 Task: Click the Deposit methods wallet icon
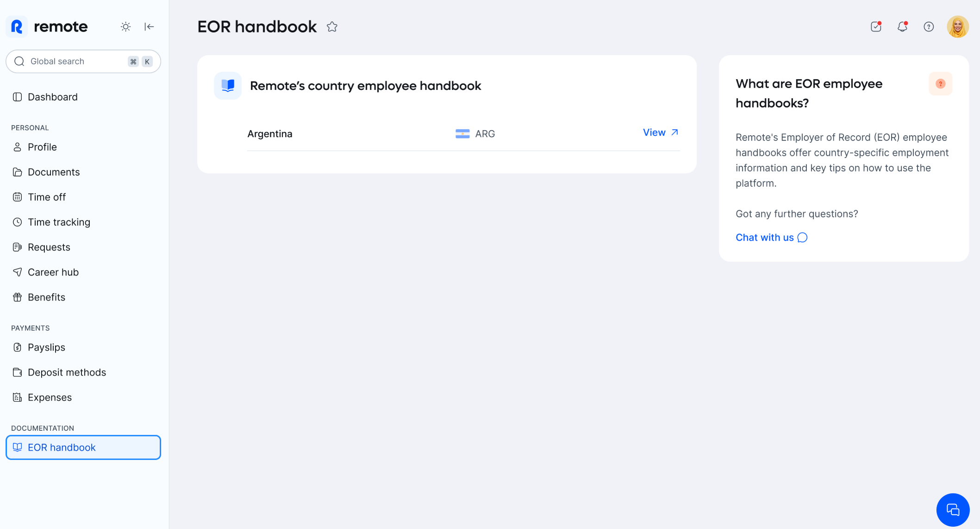[x=17, y=372]
